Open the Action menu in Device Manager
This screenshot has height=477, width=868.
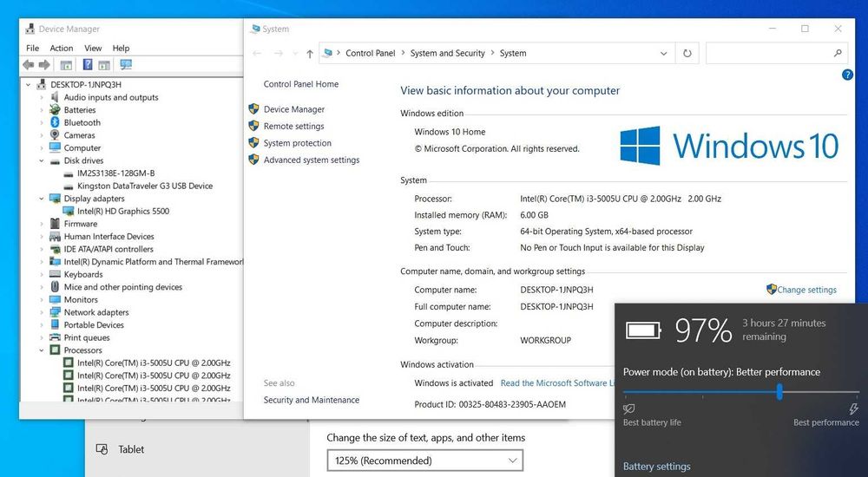tap(62, 49)
